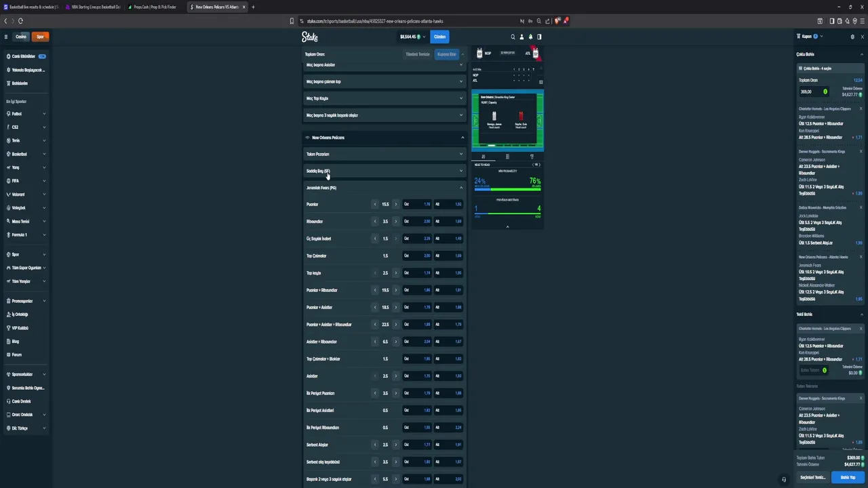Select Üst odds for Ribaundlar row
Screen dimensions: 868x488
pyautogui.click(x=417, y=221)
